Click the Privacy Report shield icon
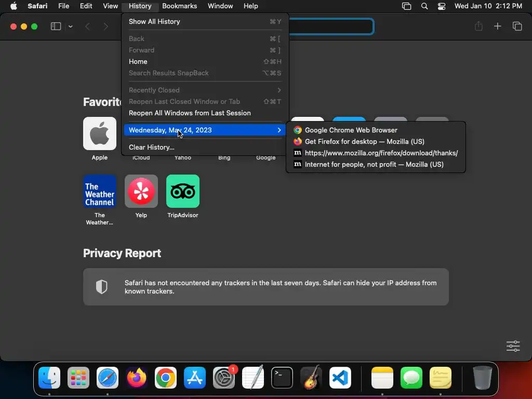The height and width of the screenshot is (399, 532). [x=101, y=287]
